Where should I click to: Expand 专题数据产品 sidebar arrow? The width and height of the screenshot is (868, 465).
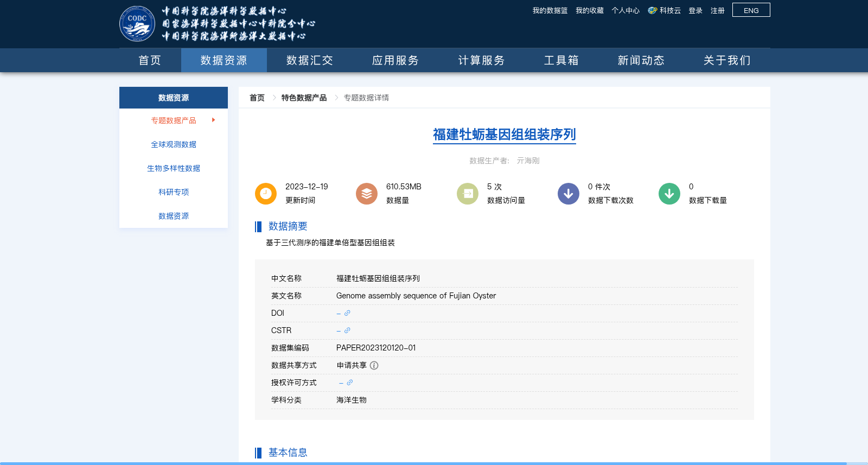[x=214, y=120]
